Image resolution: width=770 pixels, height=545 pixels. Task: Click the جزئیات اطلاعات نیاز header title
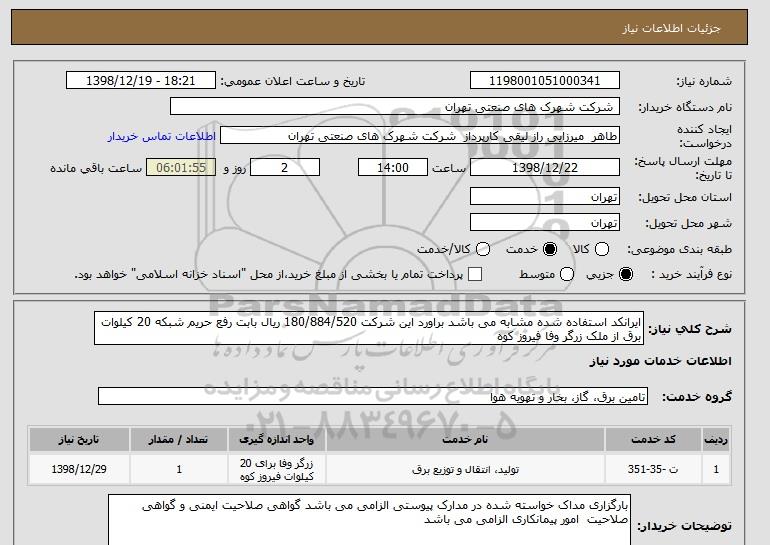tap(671, 28)
